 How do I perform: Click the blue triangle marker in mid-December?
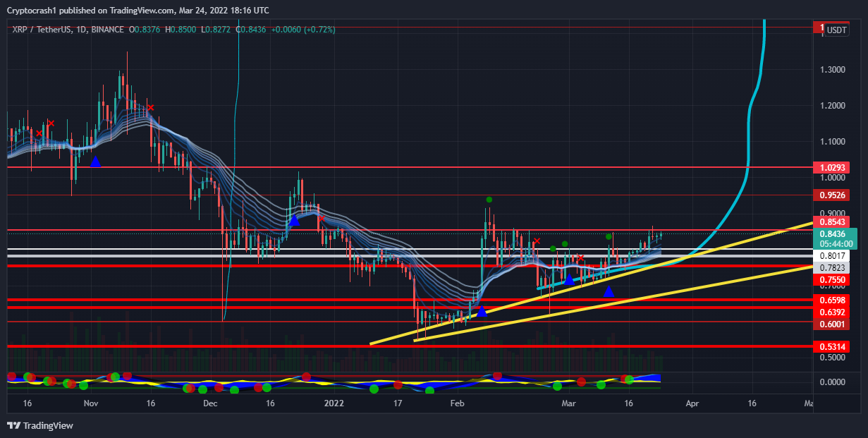(293, 220)
